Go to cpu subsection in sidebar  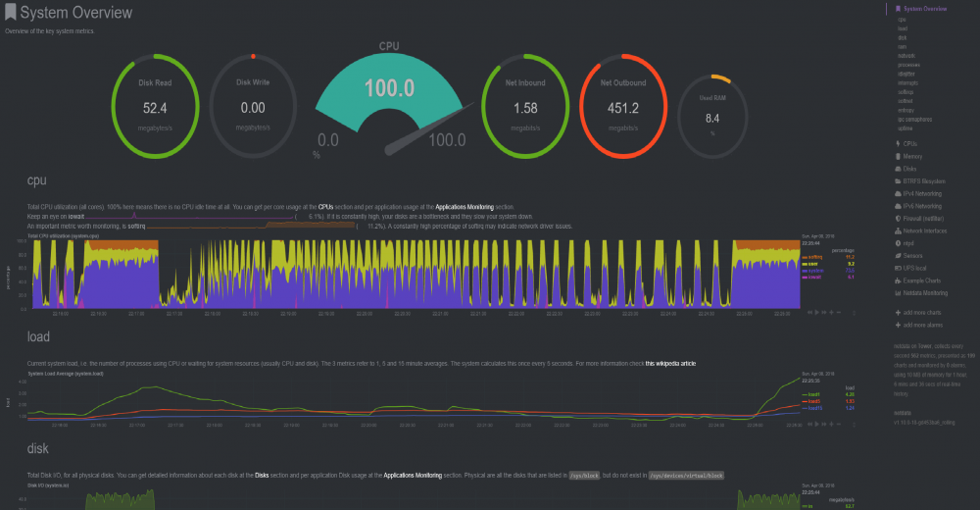(902, 20)
